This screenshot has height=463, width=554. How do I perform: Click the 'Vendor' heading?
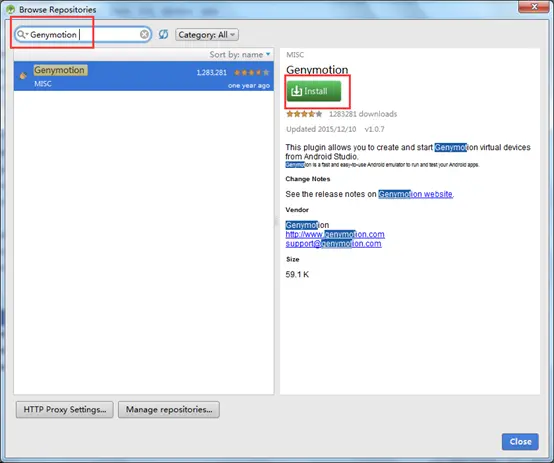tap(297, 210)
